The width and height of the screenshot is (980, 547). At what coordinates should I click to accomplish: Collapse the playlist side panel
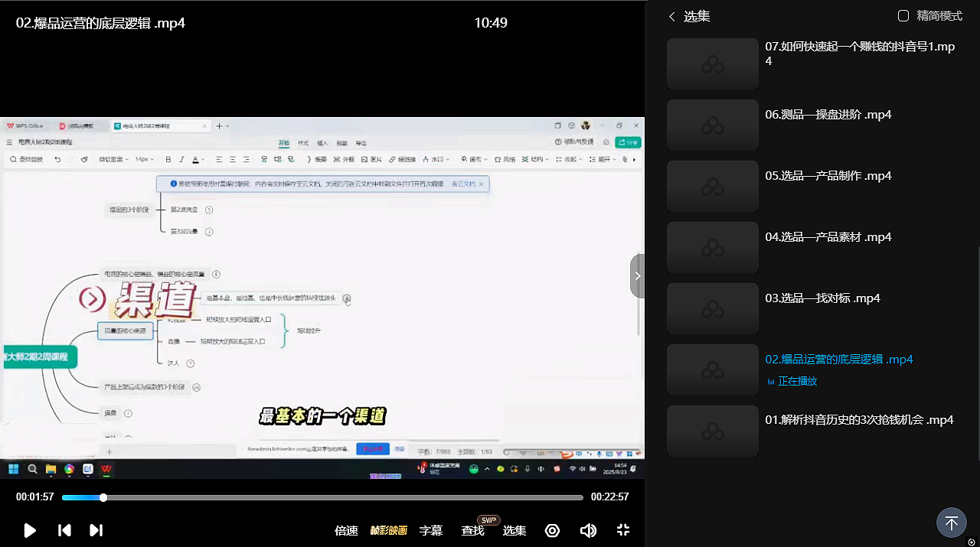638,275
